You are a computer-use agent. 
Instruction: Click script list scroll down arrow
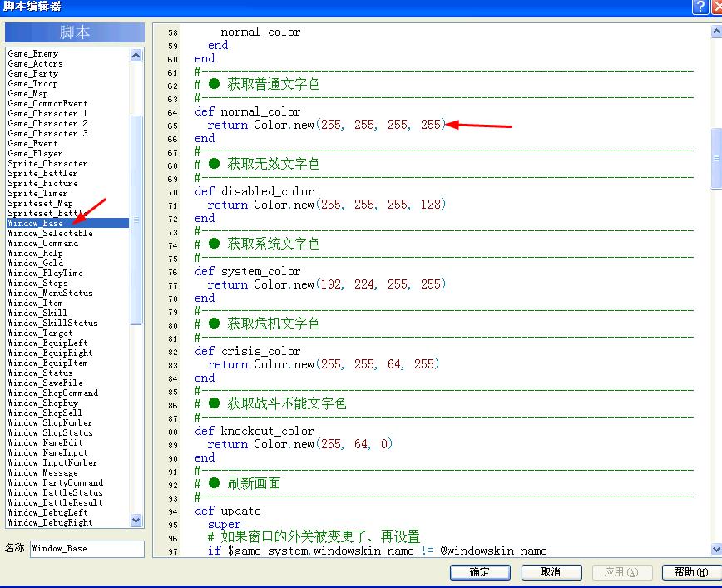pyautogui.click(x=136, y=521)
